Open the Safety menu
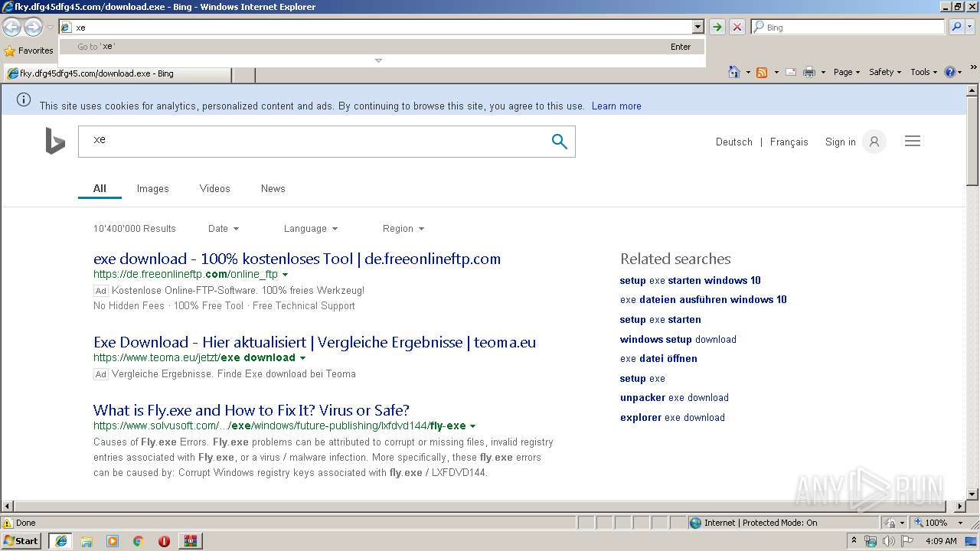This screenshot has width=980, height=551. pyautogui.click(x=885, y=72)
